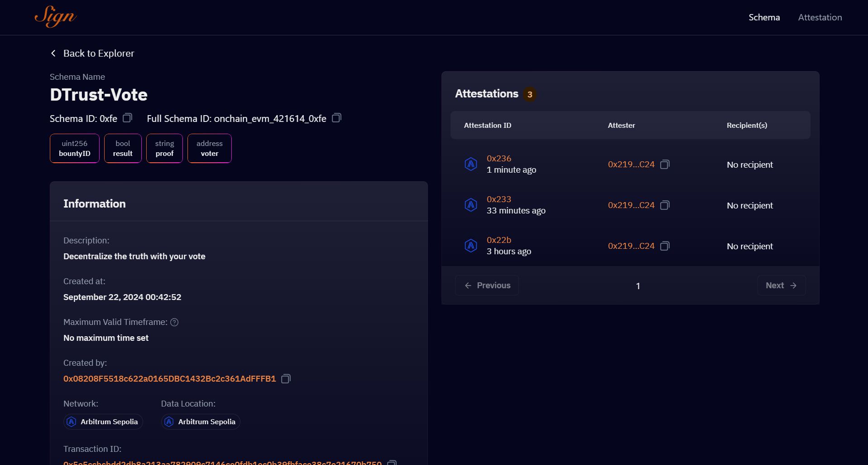This screenshot has height=465, width=868.
Task: Click 'No maximum time set' value
Action: (106, 338)
